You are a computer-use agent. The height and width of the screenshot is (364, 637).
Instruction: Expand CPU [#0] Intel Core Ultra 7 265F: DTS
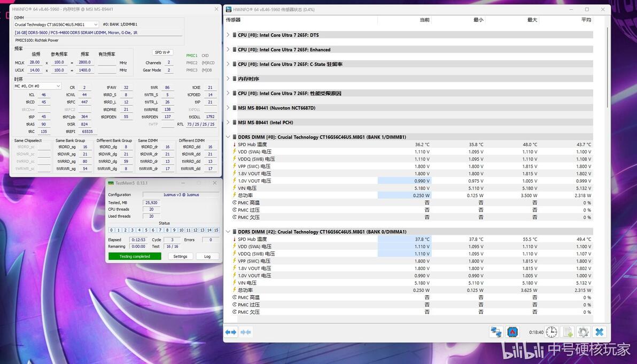point(228,35)
